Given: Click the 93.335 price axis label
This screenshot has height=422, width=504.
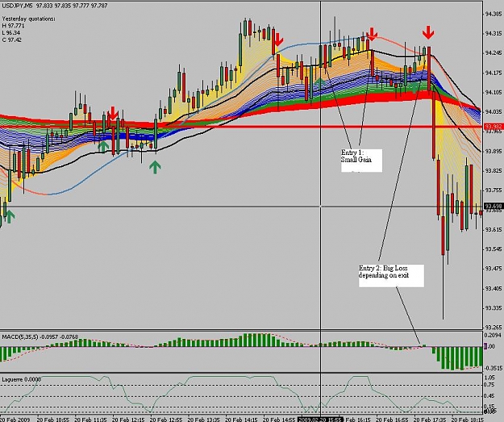Looking at the screenshot, I should tap(494, 308).
